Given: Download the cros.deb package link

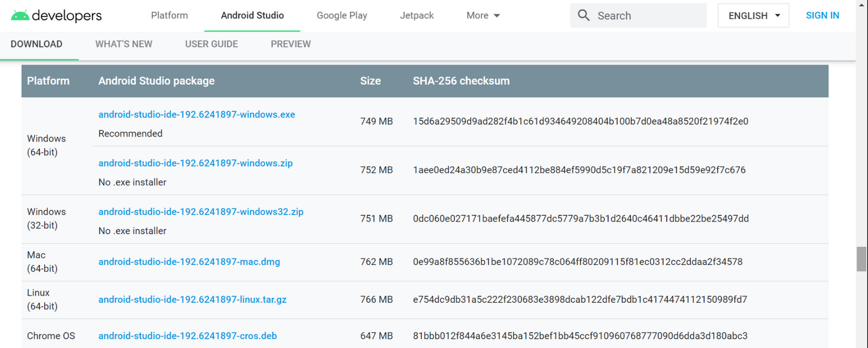Looking at the screenshot, I should tap(188, 336).
